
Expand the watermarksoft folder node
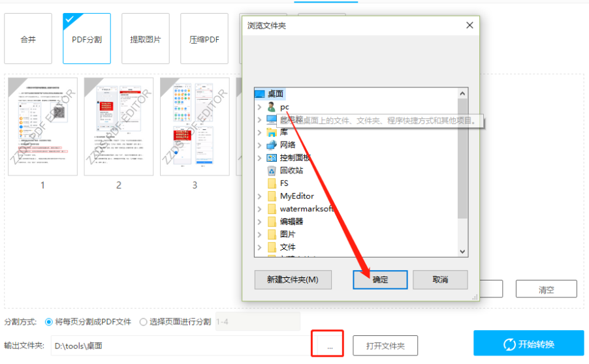click(x=259, y=209)
